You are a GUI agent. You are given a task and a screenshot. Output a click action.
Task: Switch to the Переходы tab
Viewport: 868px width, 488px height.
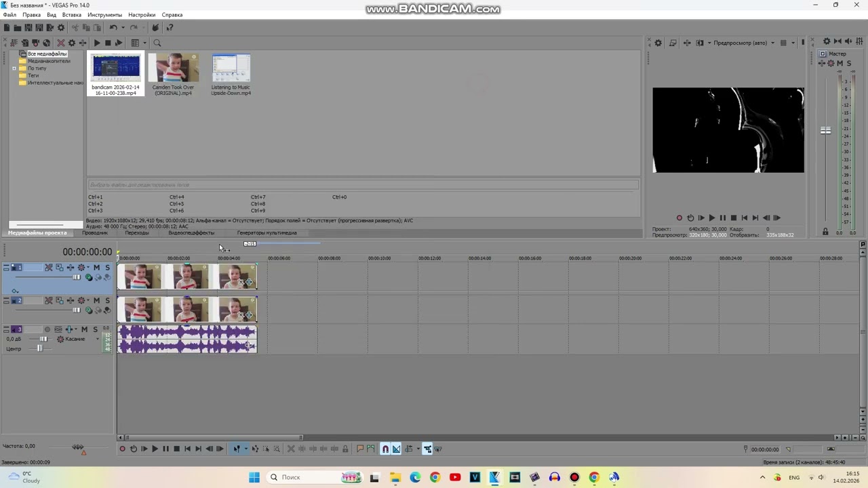click(136, 232)
